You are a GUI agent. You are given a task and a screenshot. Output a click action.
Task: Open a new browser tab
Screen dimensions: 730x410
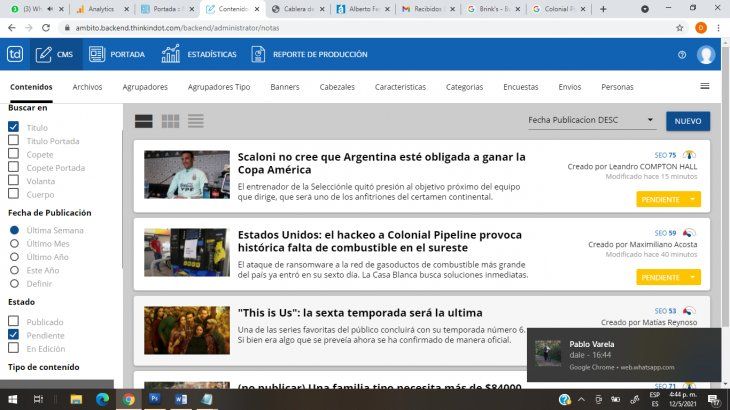point(603,9)
